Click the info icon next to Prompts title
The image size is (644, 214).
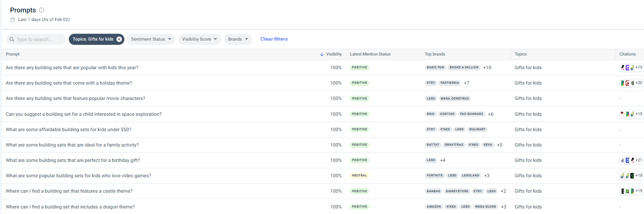tap(41, 10)
